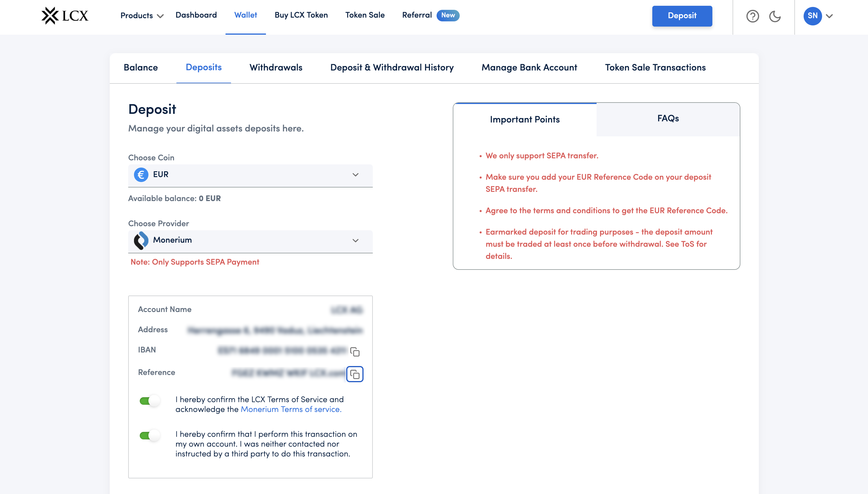Toggle the LCX Terms of Service confirmation switch
Screen dimensions: 868x494
[150, 401]
